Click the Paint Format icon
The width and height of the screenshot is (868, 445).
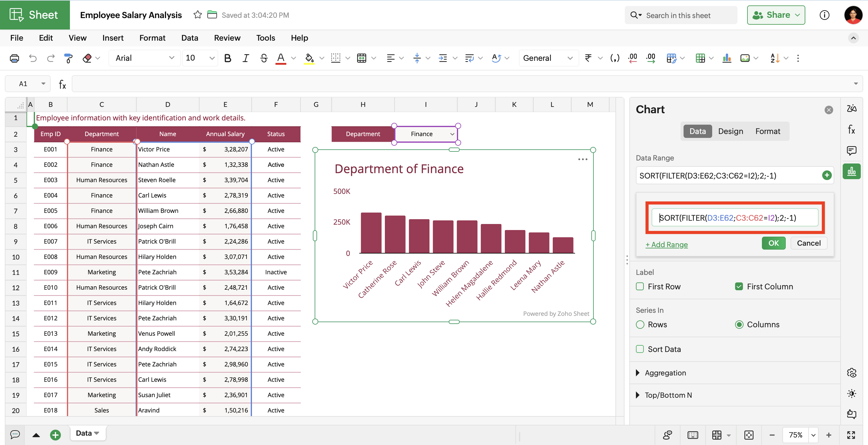coord(68,58)
